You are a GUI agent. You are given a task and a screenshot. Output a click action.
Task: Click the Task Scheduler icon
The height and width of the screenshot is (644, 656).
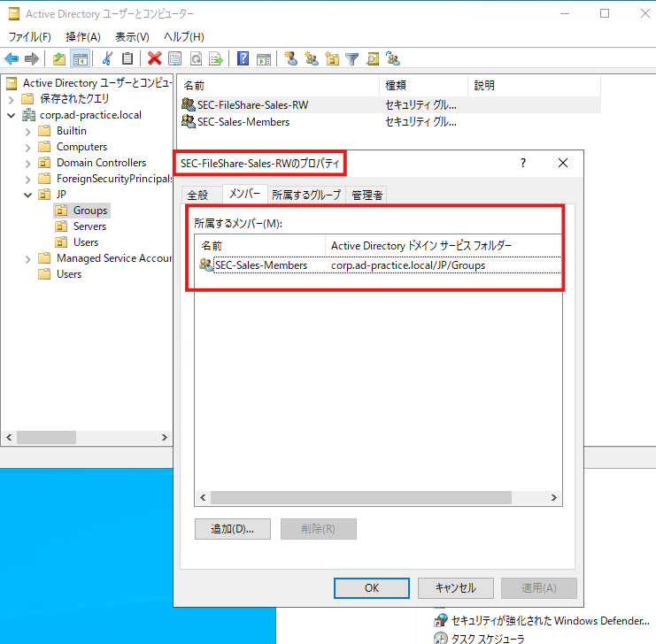tap(441, 638)
